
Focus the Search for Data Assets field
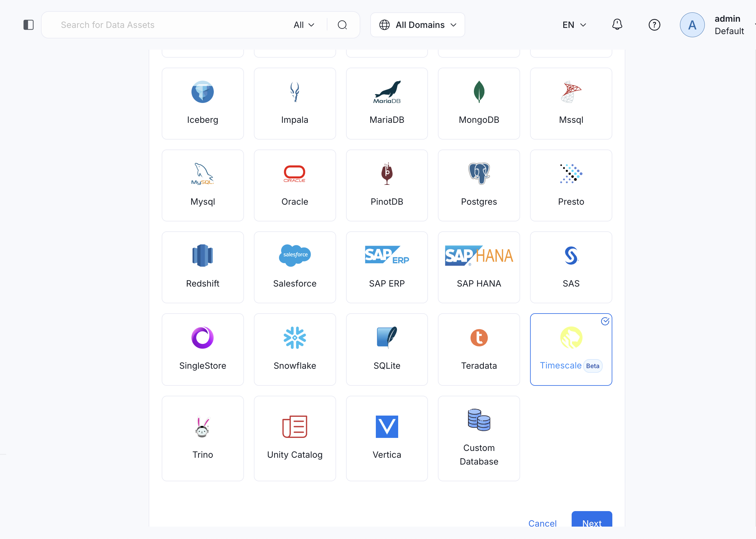coord(166,25)
